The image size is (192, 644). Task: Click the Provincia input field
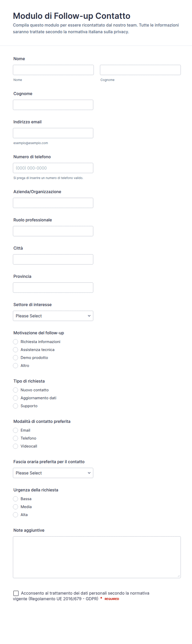click(53, 288)
